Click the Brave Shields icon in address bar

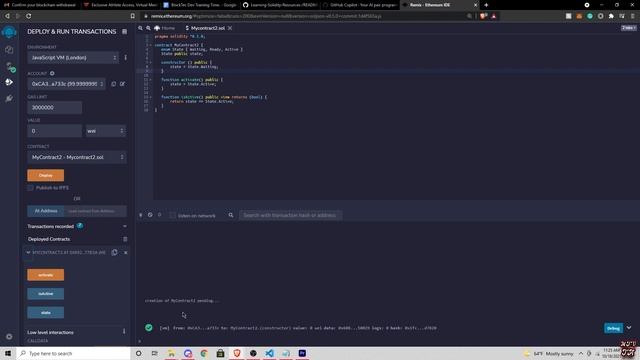[484, 16]
